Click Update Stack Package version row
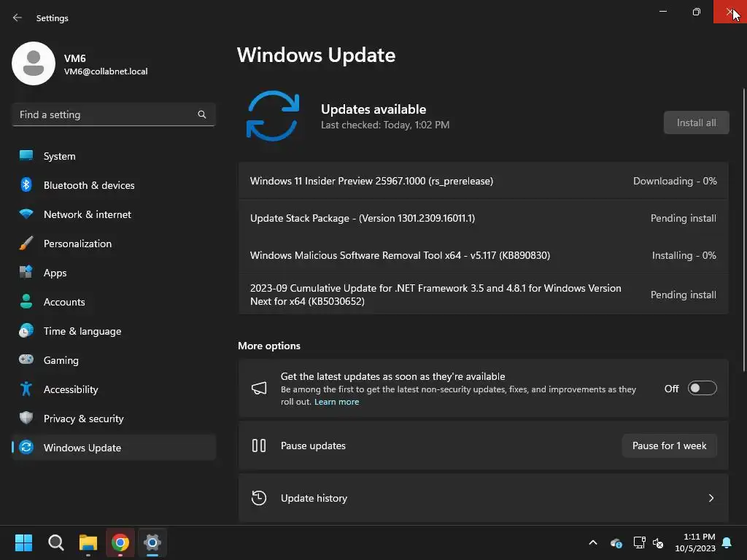The width and height of the screenshot is (747, 560). tap(484, 218)
